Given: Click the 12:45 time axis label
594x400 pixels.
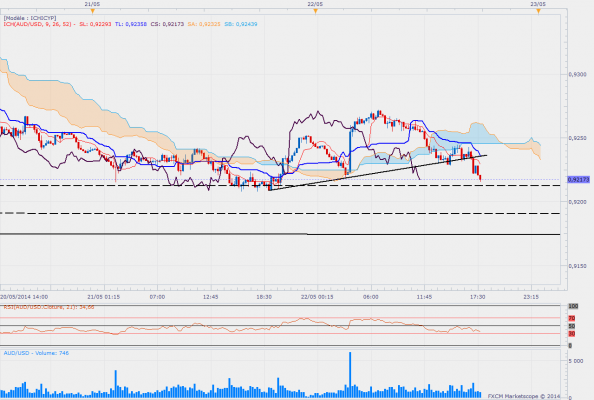Looking at the screenshot, I should 211,297.
